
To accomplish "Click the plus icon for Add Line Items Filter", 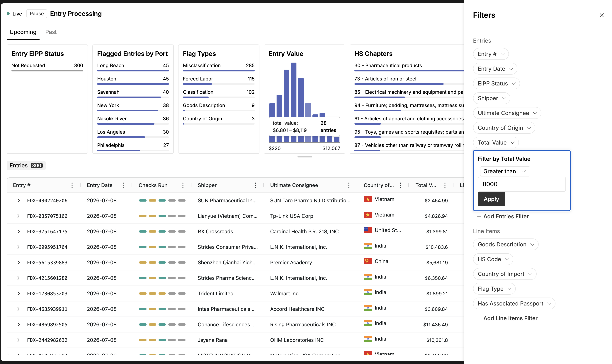I will 479,318.
